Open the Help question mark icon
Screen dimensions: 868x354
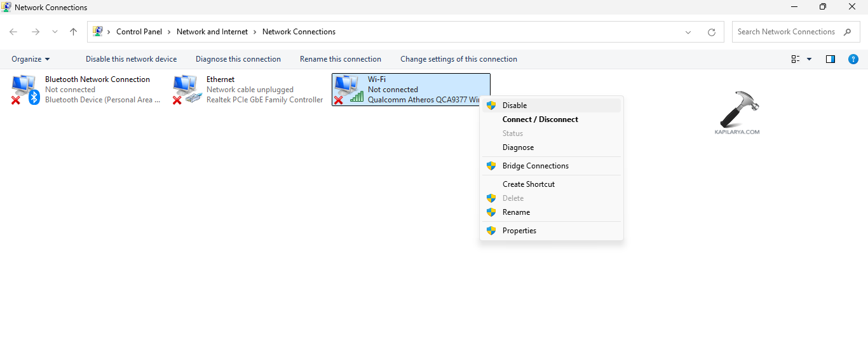[853, 59]
